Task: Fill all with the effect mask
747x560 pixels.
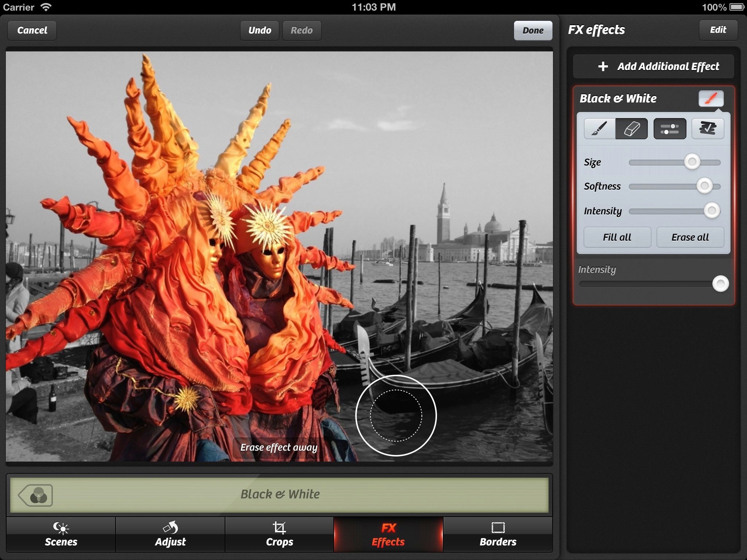Action: click(617, 237)
